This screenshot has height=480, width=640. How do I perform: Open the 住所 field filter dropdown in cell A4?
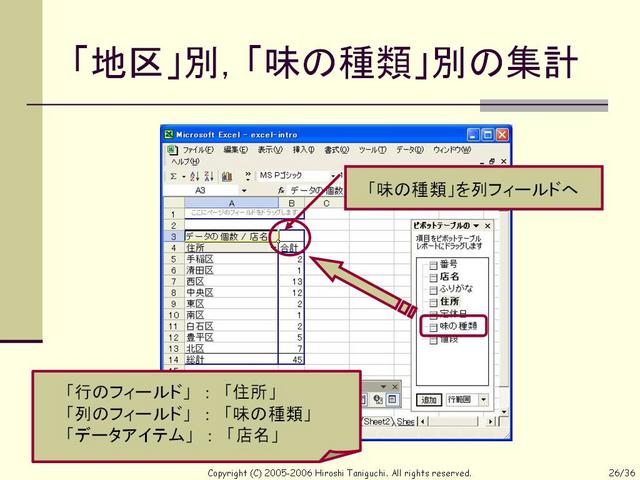(273, 247)
